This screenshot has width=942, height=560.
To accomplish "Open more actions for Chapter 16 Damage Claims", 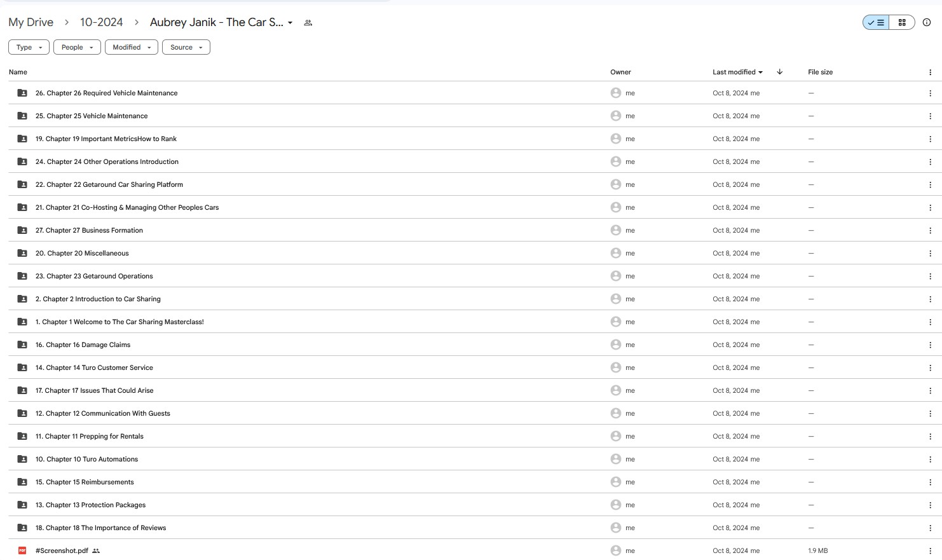I will 931,345.
